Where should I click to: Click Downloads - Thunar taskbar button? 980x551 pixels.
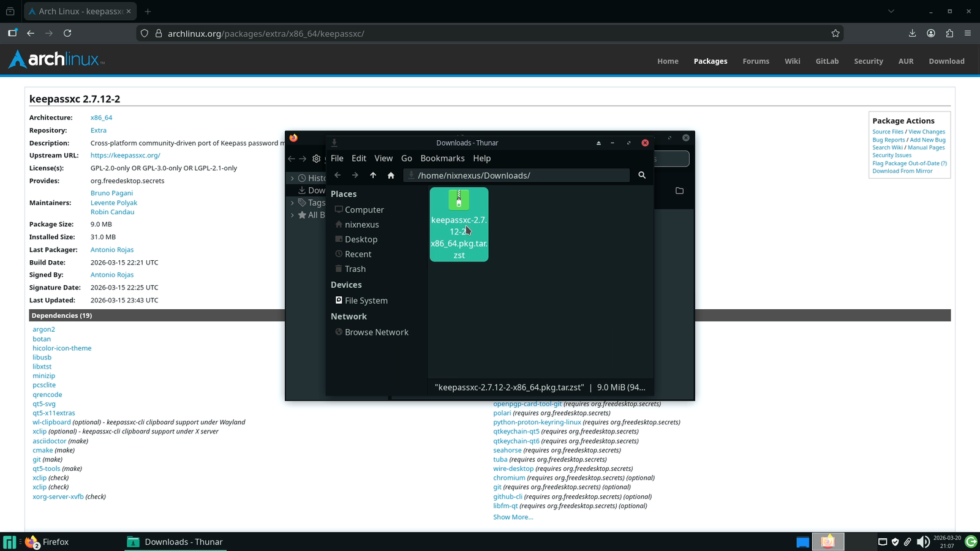tap(175, 542)
